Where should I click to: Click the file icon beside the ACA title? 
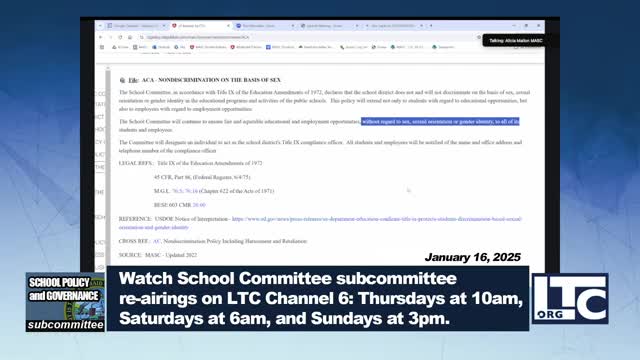[122, 80]
